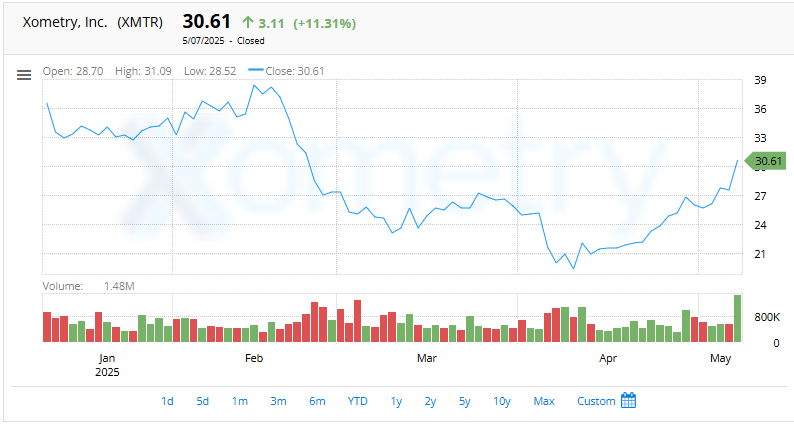Select the Max time range
794x424 pixels.
click(x=544, y=401)
